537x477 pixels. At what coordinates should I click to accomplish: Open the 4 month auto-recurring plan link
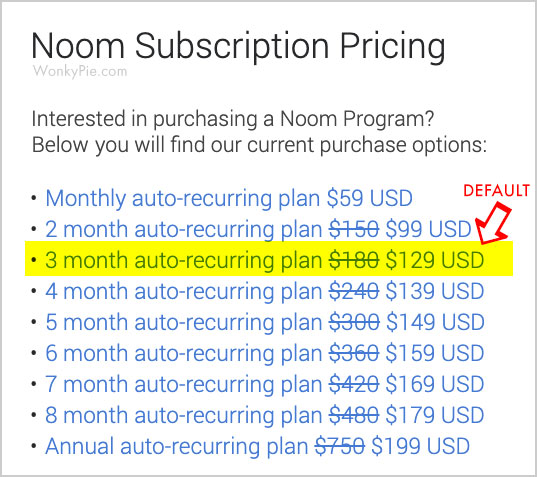264,291
